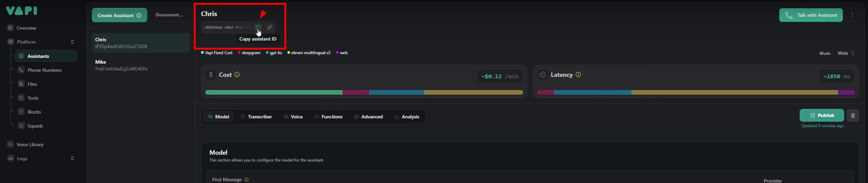868x183 pixels.
Task: Collapse the Platform section chevron
Action: [72, 42]
